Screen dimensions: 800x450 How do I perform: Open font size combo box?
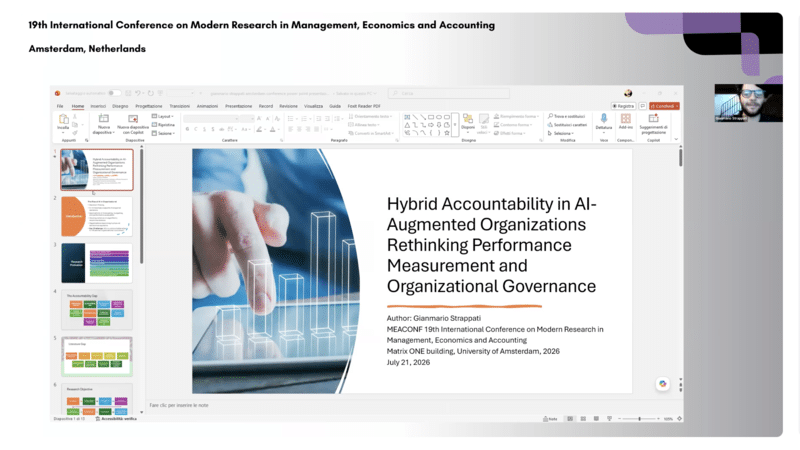(248, 118)
